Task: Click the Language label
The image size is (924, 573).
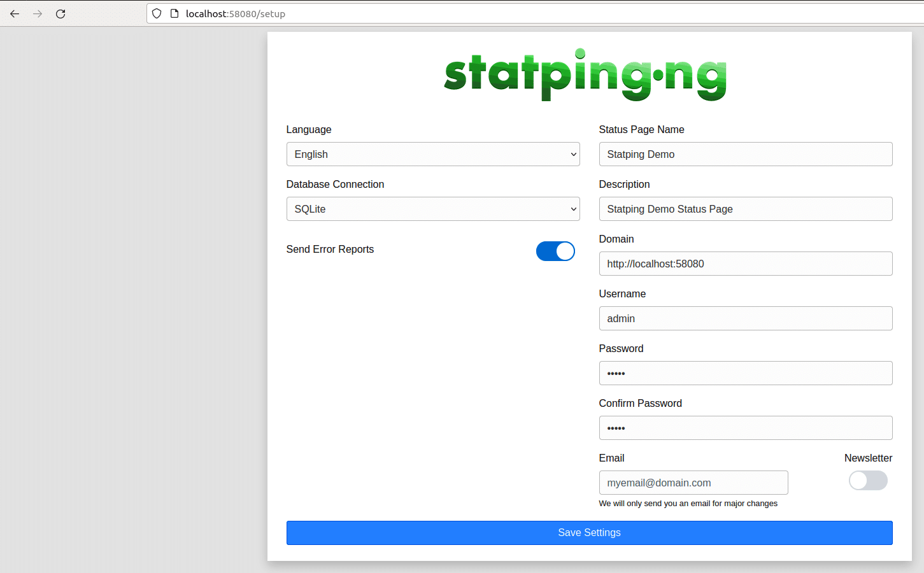Action: pyautogui.click(x=309, y=129)
